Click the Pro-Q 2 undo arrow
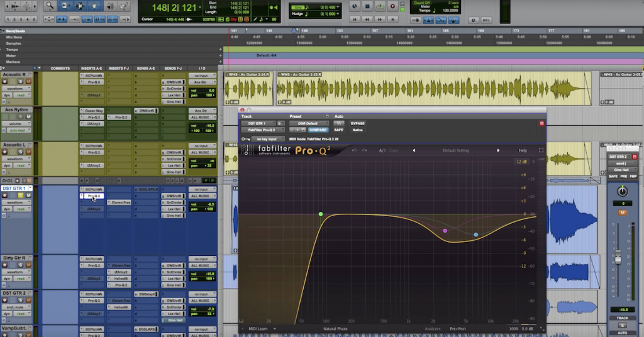Viewport: 644px width, 337px height. point(354,151)
